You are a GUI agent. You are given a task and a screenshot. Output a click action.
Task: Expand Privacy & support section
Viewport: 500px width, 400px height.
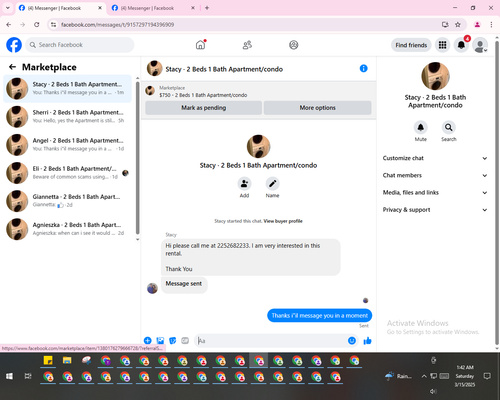tap(435, 210)
